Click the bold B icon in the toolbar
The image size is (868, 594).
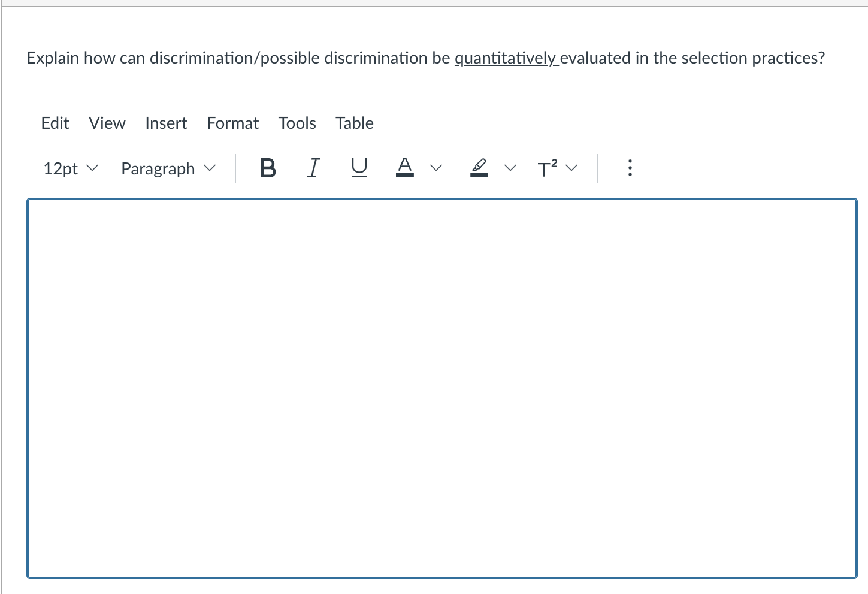(267, 168)
